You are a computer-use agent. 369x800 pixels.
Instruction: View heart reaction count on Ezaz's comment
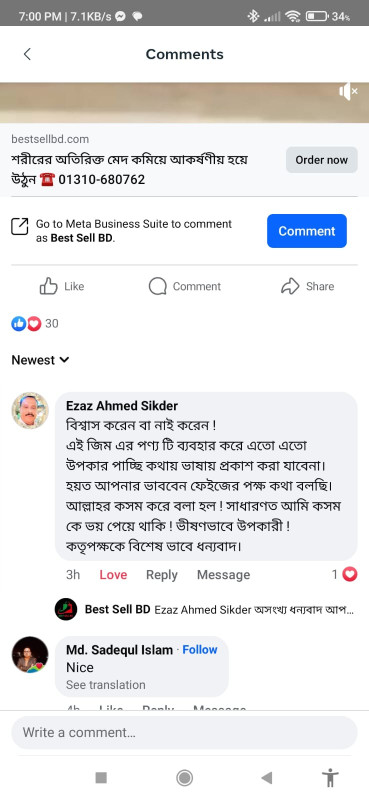(x=345, y=574)
